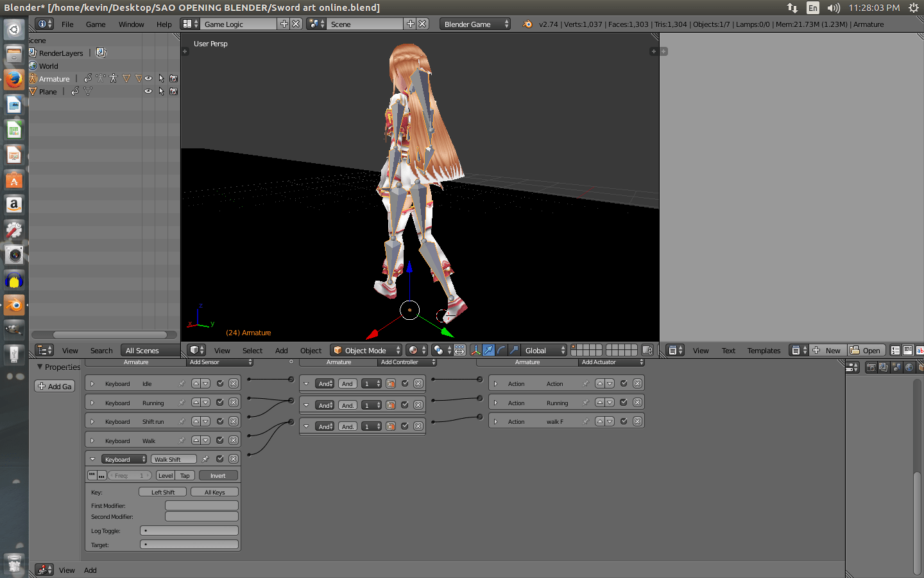Toggle Invert on the Walk Shift sensor

click(218, 475)
